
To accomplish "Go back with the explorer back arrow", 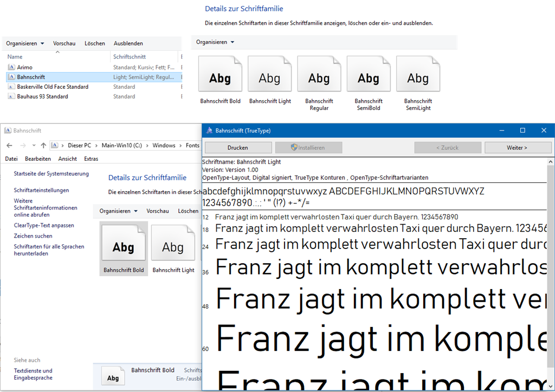I will point(10,145).
